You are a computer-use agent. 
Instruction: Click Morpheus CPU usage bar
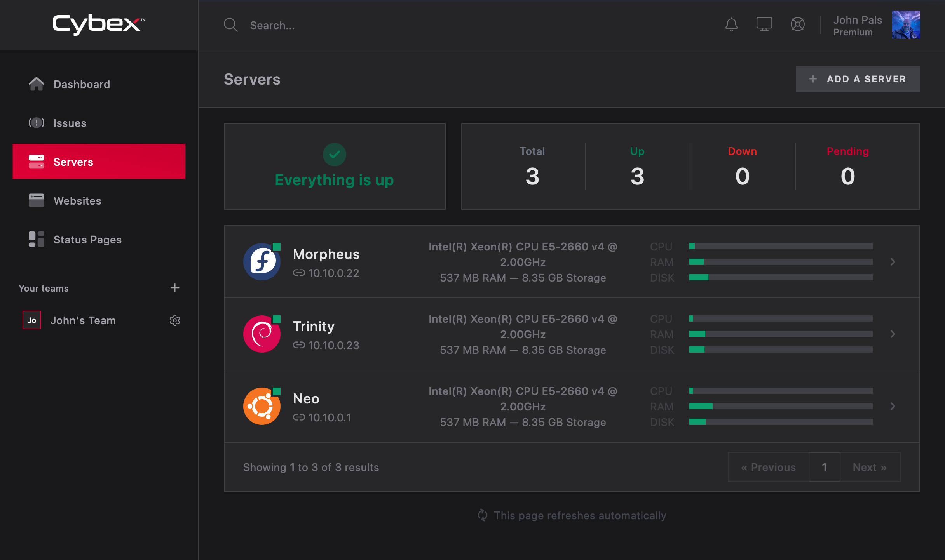781,246
